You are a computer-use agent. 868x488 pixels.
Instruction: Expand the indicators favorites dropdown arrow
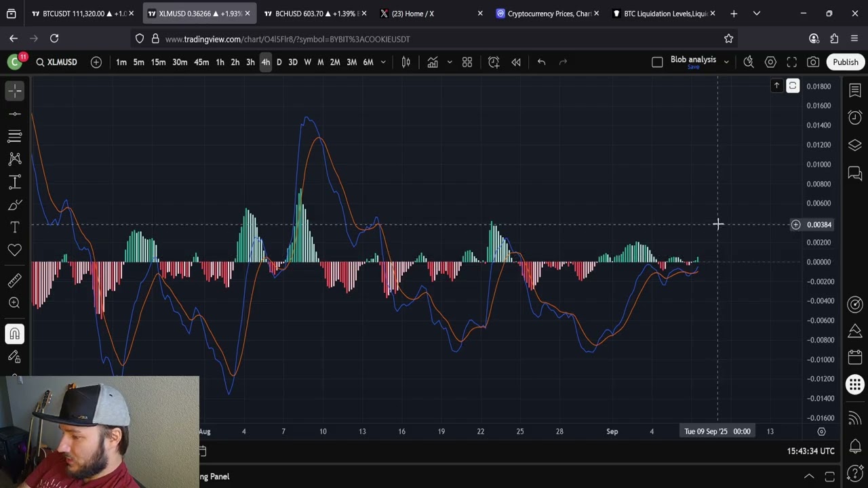(x=449, y=62)
